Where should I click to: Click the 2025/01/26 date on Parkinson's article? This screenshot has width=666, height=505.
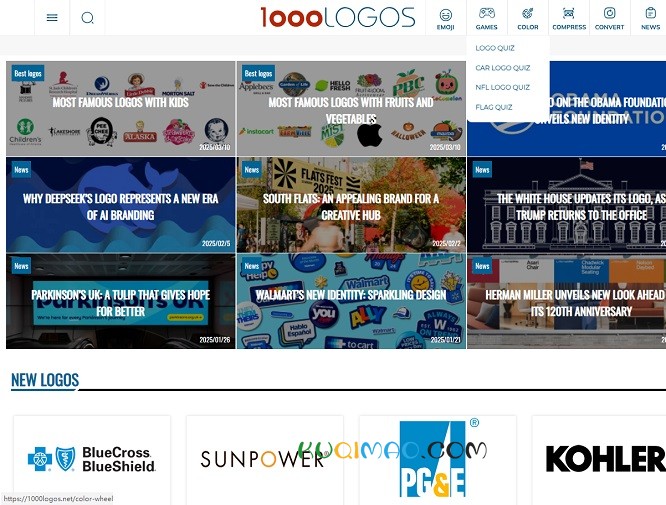click(215, 340)
